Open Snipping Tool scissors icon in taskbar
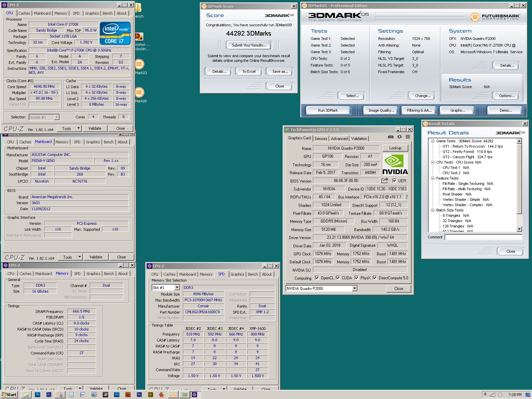532x399 pixels. point(60,395)
